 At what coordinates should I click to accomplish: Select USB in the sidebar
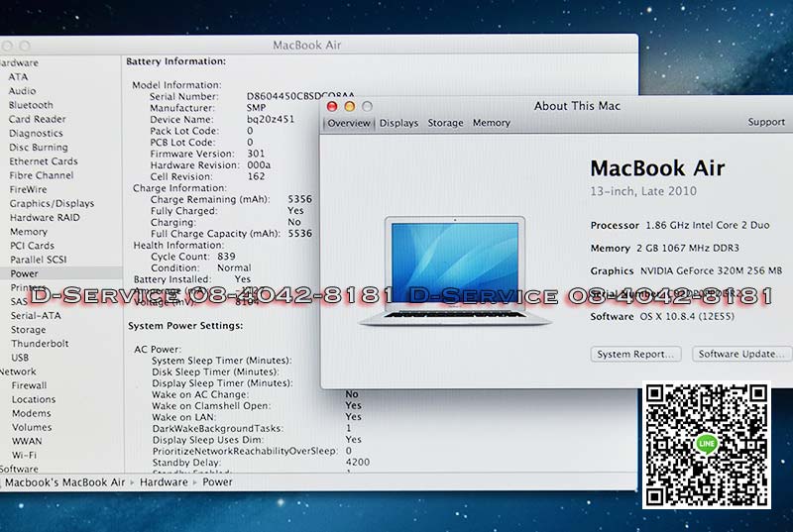pyautogui.click(x=20, y=358)
